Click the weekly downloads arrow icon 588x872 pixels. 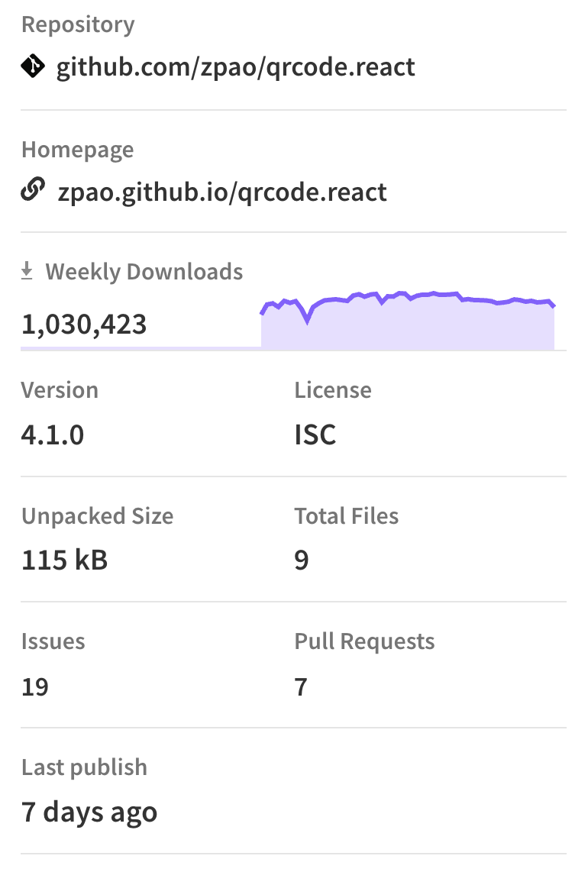(x=27, y=271)
